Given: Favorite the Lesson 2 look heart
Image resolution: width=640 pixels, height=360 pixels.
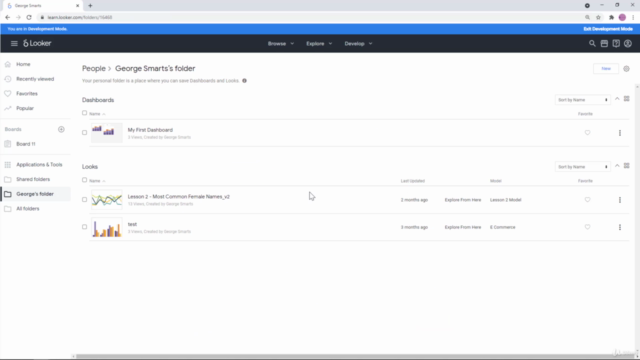Looking at the screenshot, I should 587,200.
